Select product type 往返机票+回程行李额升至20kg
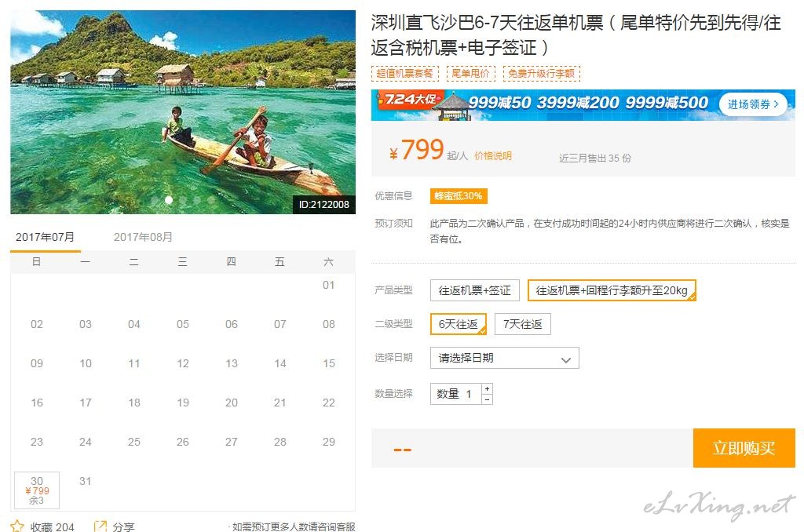The width and height of the screenshot is (804, 532). (612, 290)
